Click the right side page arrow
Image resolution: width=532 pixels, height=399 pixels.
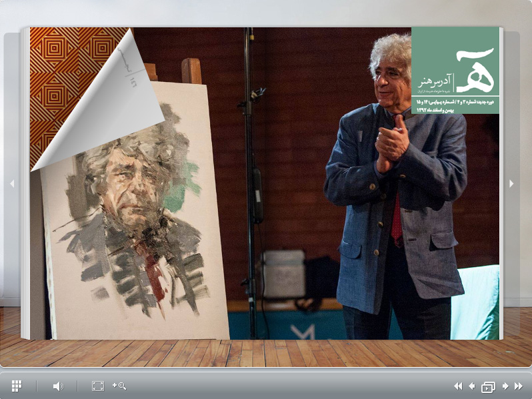[511, 184]
